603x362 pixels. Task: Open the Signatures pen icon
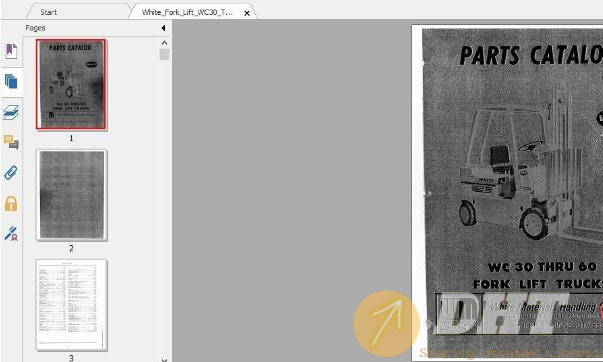tap(11, 233)
